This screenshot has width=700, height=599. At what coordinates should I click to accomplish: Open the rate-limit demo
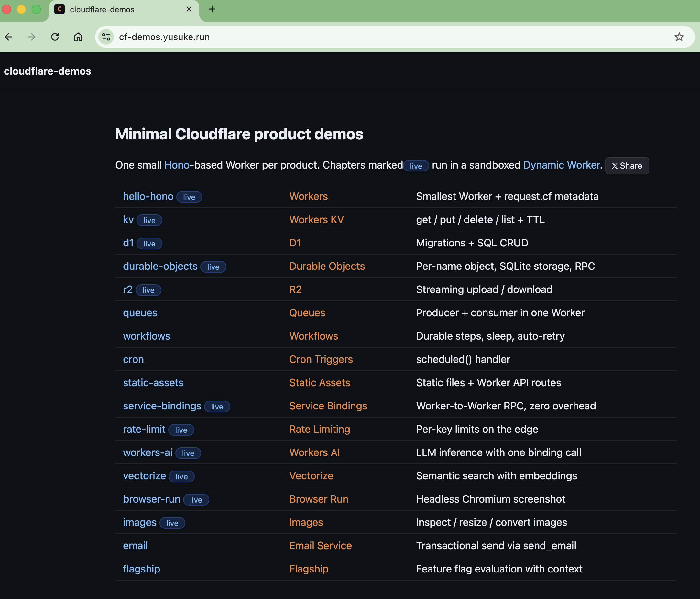[144, 430]
